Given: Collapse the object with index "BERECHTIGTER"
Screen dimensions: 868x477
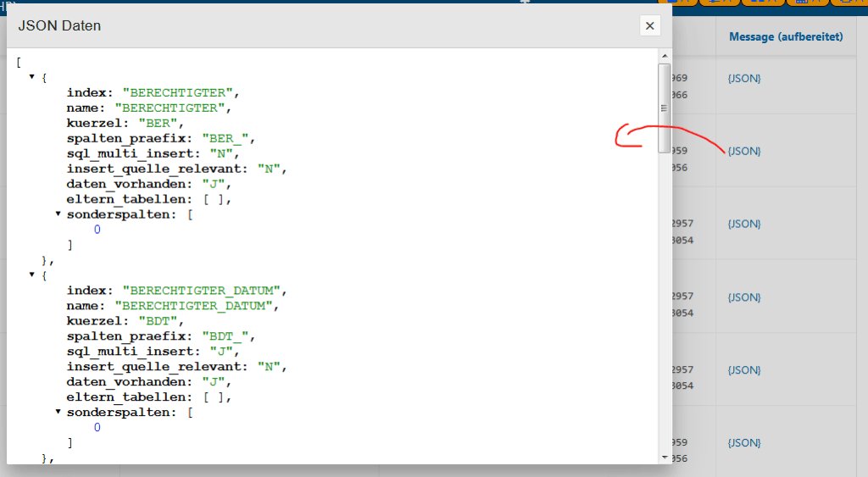Looking at the screenshot, I should [x=32, y=77].
